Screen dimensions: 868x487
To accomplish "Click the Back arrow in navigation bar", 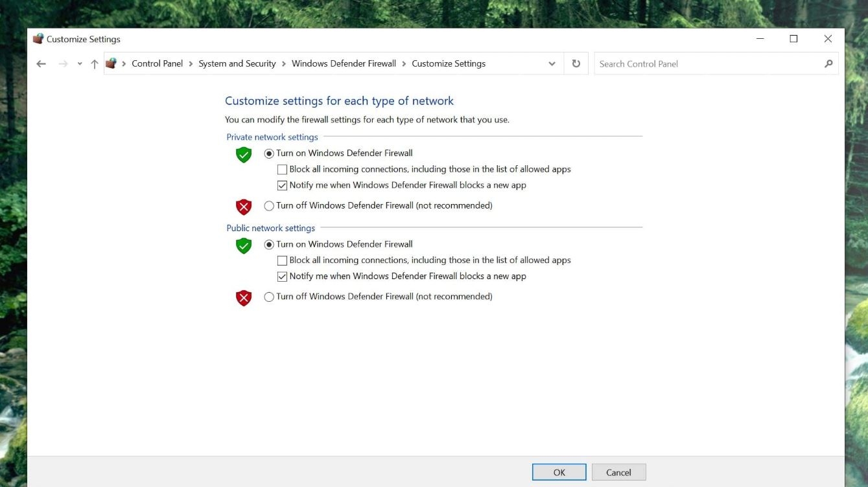I will [41, 63].
